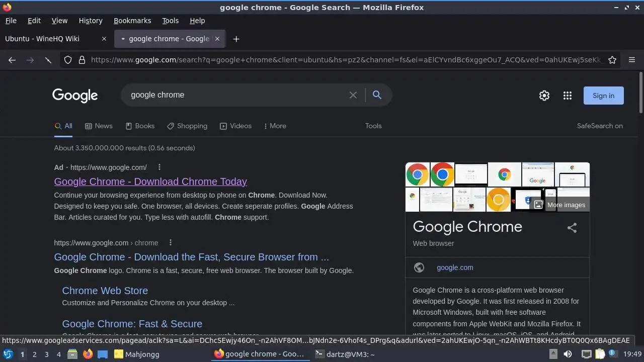Launch the file manager from taskbar

coord(72,354)
